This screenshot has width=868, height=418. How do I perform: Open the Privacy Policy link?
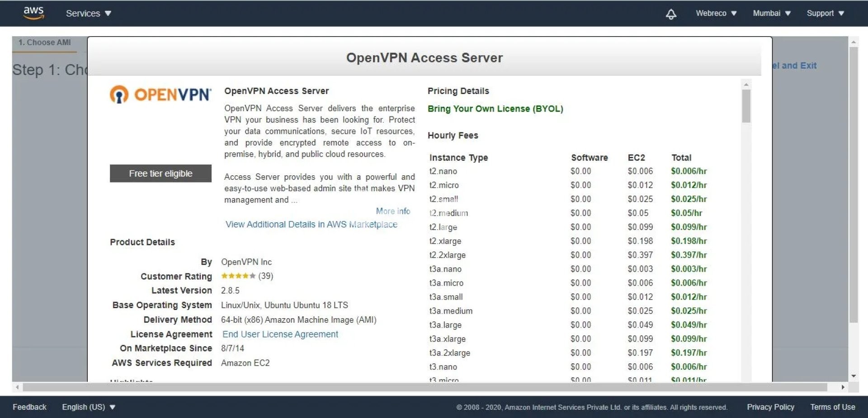tap(770, 407)
